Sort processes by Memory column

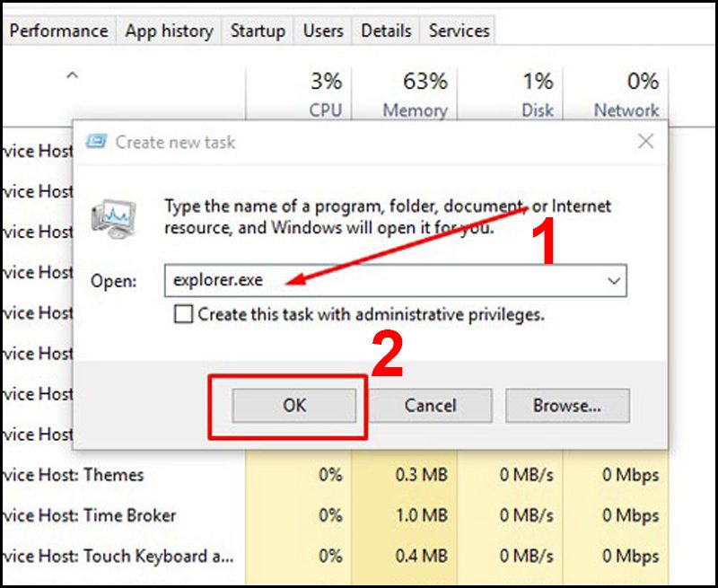[414, 94]
